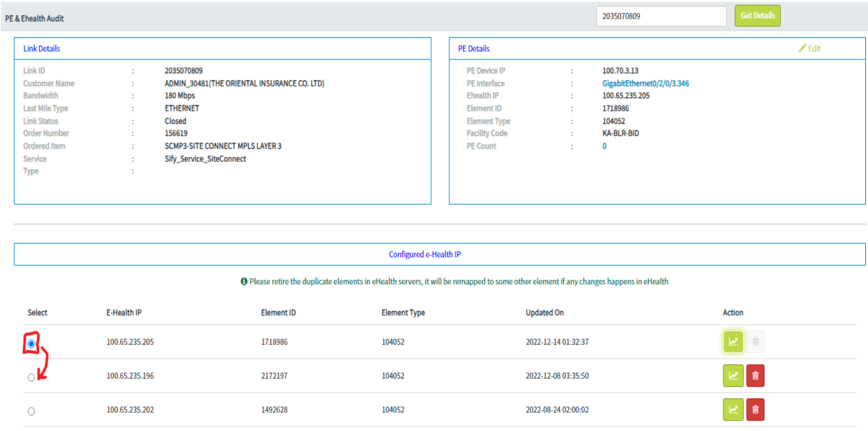Click timestamp 2022-12-08 03:35:50
Viewport: 868px width, 431px height.
(557, 376)
